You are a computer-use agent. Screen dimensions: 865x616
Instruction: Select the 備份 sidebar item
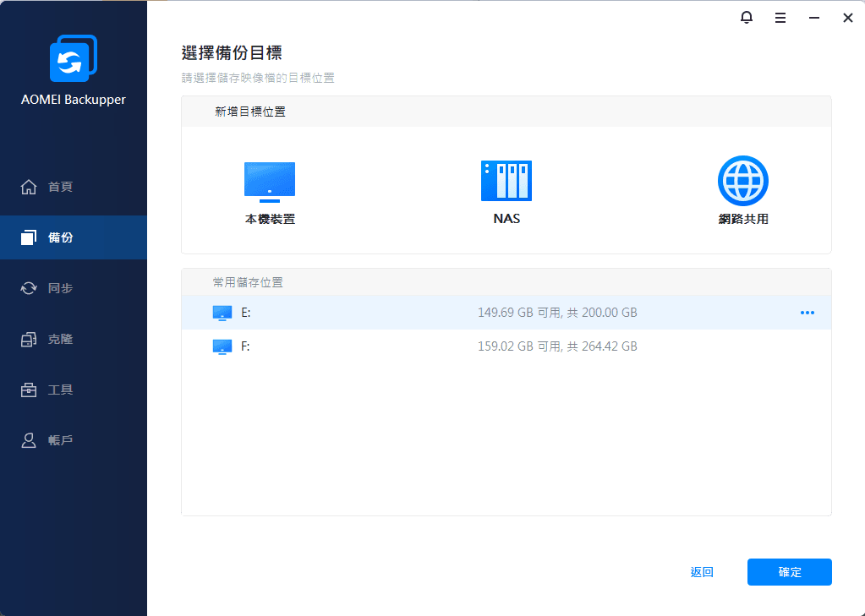click(x=74, y=237)
